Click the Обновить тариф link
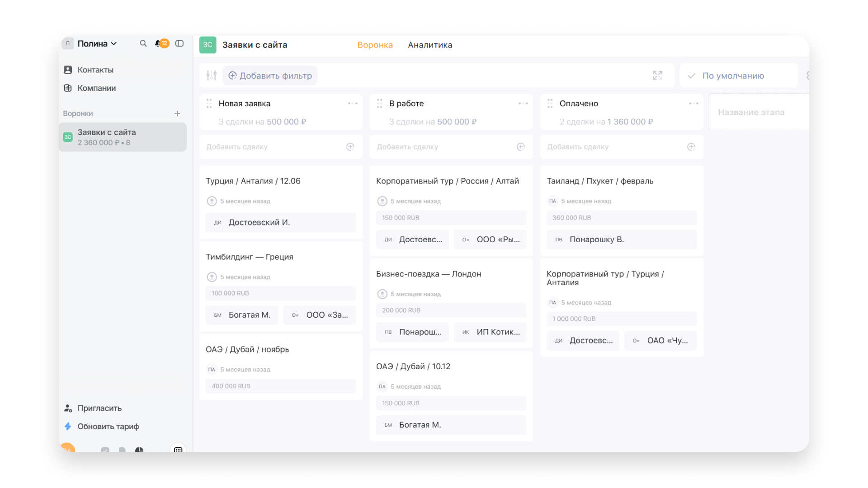 pos(108,426)
